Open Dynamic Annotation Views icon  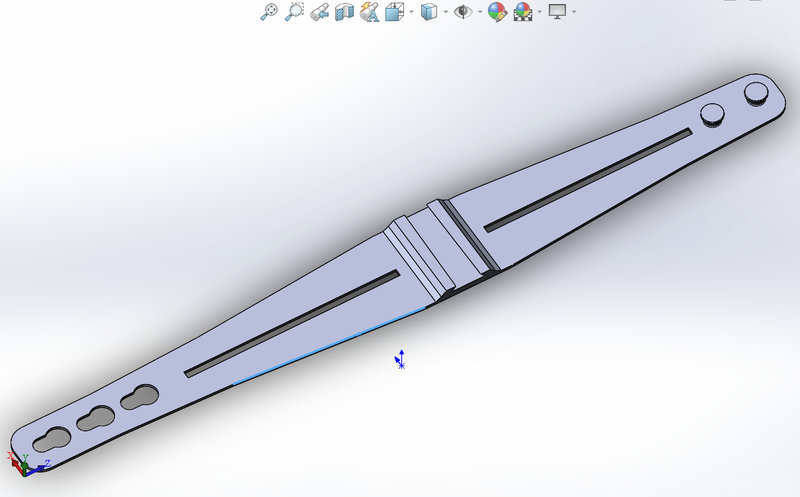coord(369,12)
